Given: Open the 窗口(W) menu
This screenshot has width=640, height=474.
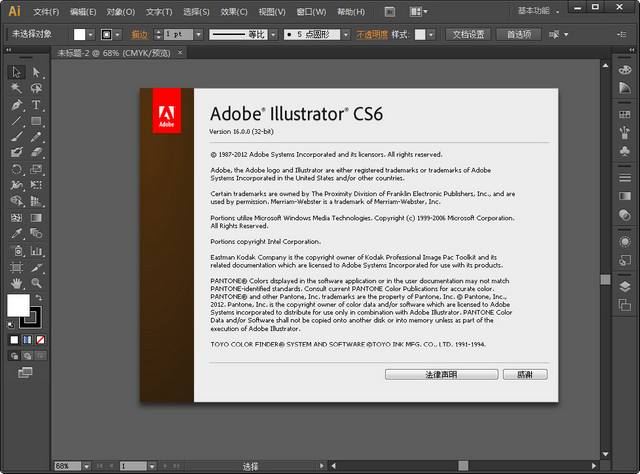Looking at the screenshot, I should pos(311,12).
